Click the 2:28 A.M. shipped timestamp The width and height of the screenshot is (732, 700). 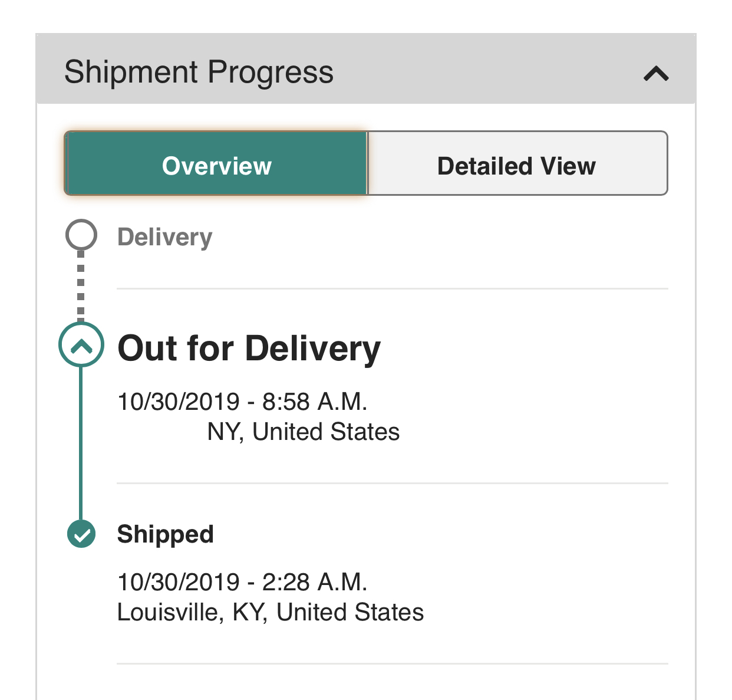coord(242,582)
